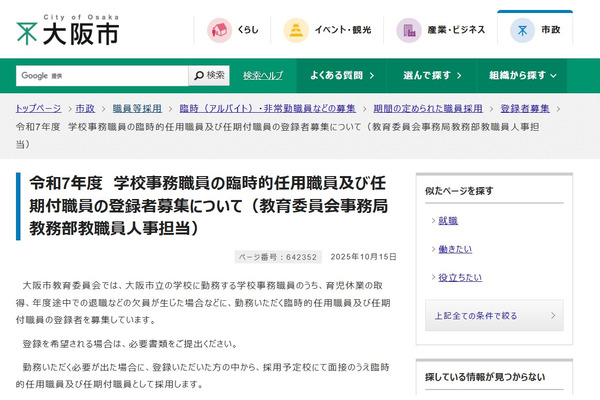Open the 検索ヘルプ link
Screen dimensions: 600x400
click(x=263, y=75)
